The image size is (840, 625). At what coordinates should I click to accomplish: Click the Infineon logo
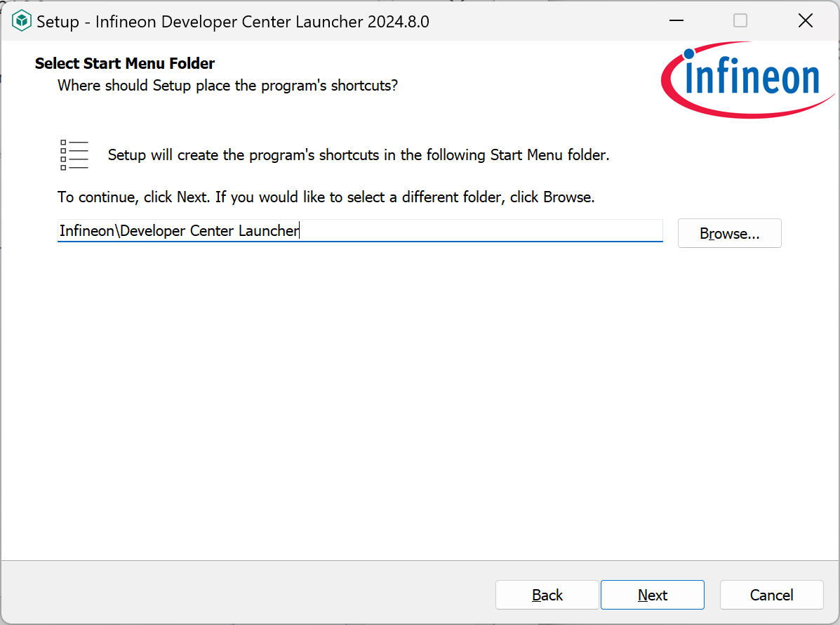point(748,80)
